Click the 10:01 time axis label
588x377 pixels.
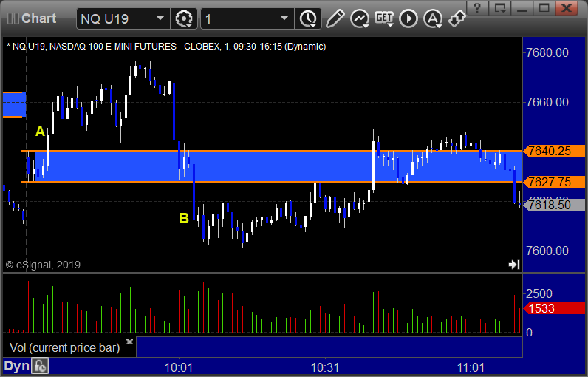pos(179,367)
